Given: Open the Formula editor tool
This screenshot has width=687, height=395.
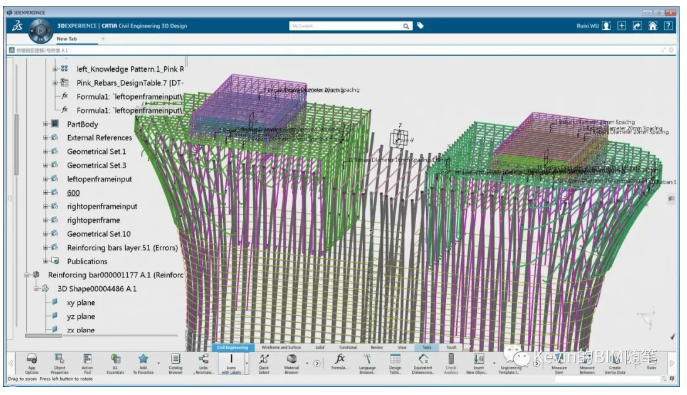Looking at the screenshot, I should pyautogui.click(x=340, y=363).
